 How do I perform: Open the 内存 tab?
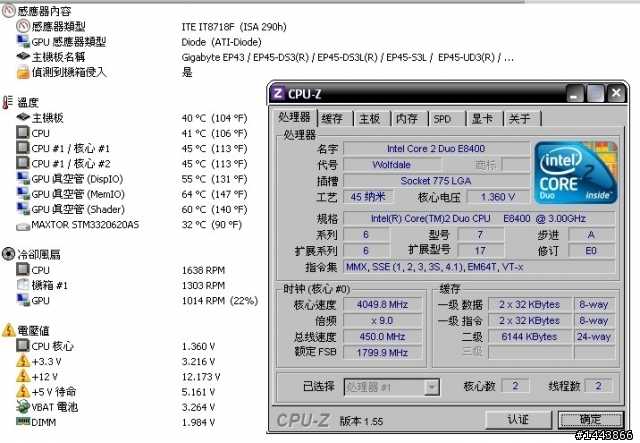point(407,119)
